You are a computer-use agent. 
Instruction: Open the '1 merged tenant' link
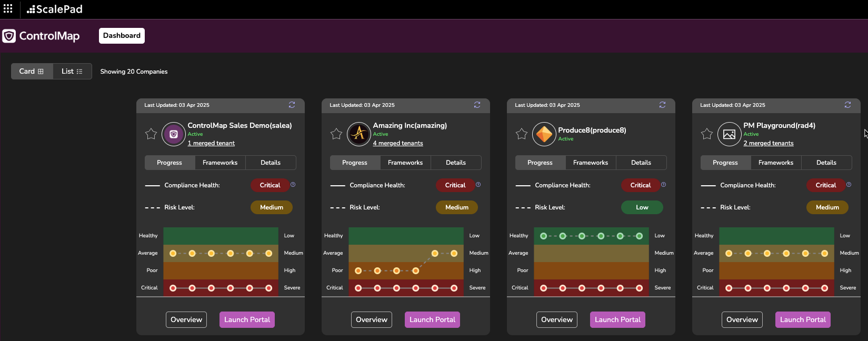pos(211,143)
